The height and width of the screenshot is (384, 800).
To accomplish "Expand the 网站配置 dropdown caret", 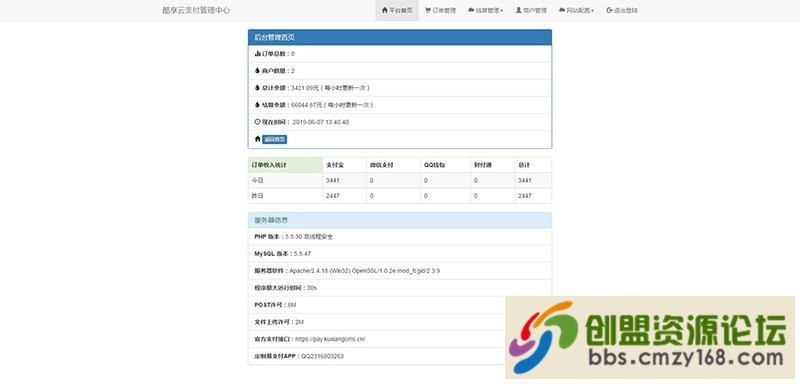I will point(592,11).
